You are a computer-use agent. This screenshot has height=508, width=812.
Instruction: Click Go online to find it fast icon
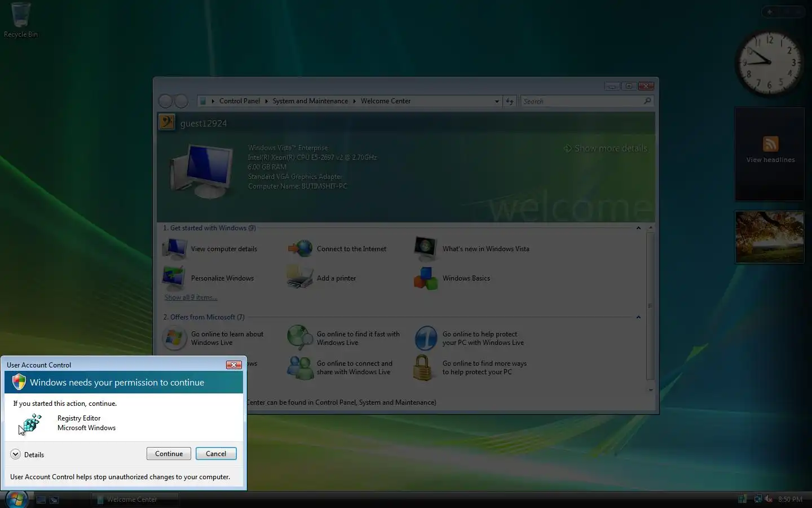click(300, 338)
